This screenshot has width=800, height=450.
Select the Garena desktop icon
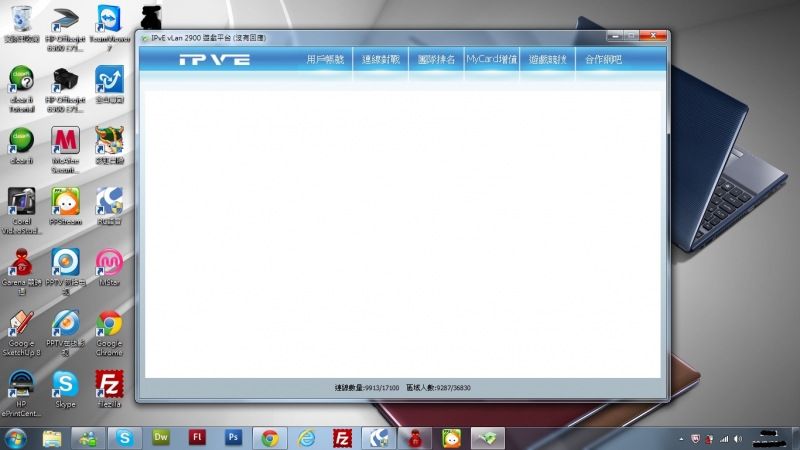point(21,271)
